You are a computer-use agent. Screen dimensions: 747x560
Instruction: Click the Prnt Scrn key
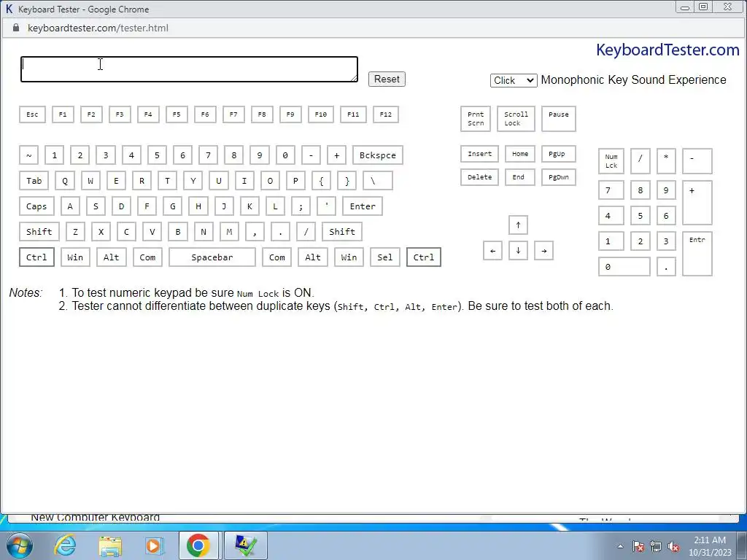476,119
